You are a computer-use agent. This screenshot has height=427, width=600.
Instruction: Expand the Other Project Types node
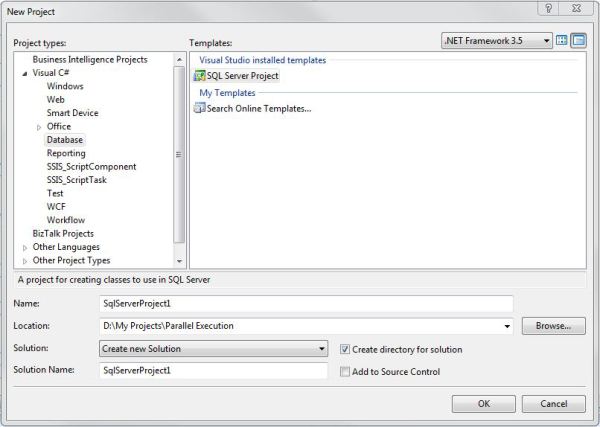pos(25,261)
